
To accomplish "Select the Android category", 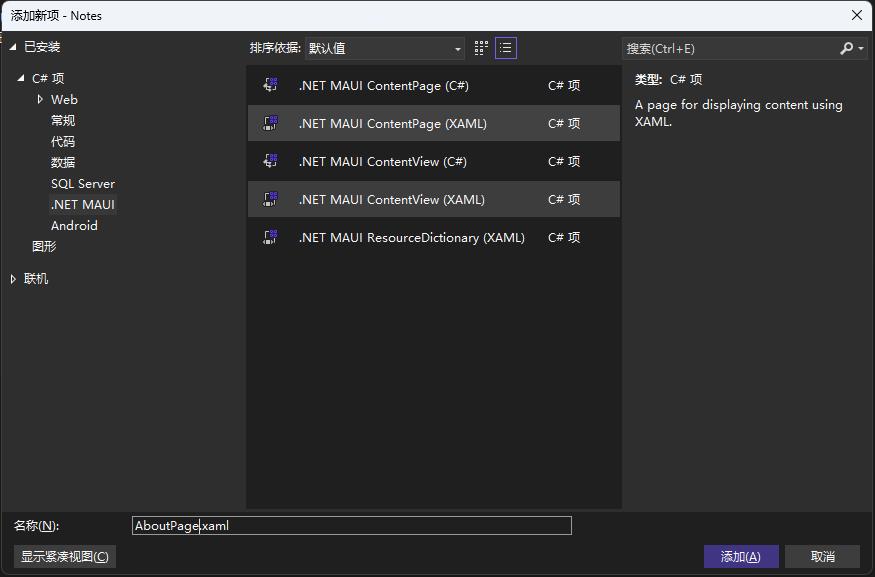I will pyautogui.click(x=74, y=225).
